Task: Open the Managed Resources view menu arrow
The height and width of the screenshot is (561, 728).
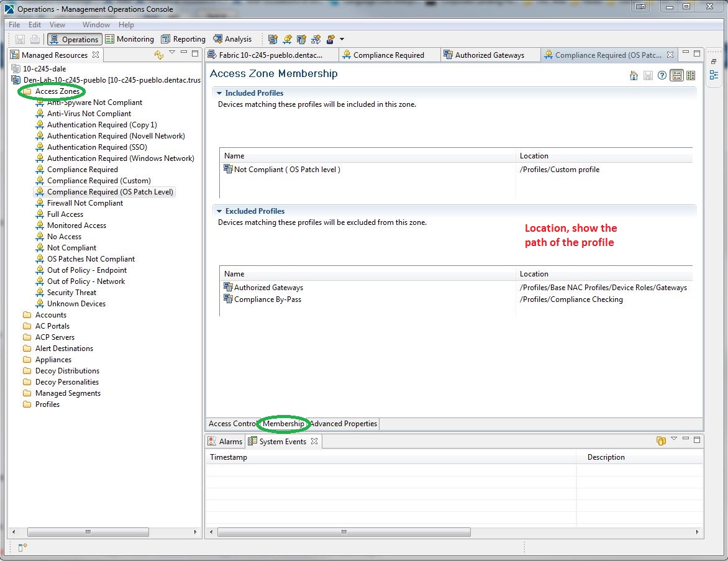Action: pyautogui.click(x=172, y=55)
